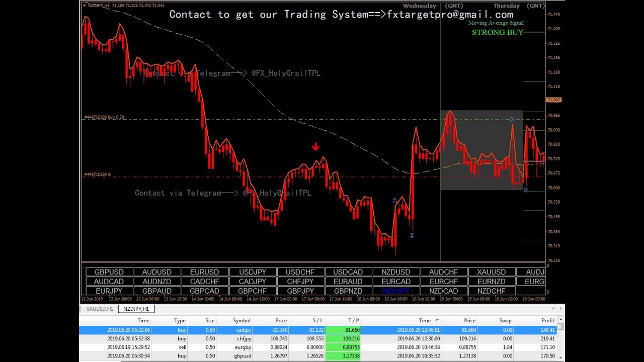Click profit value 170.50

[547, 356]
